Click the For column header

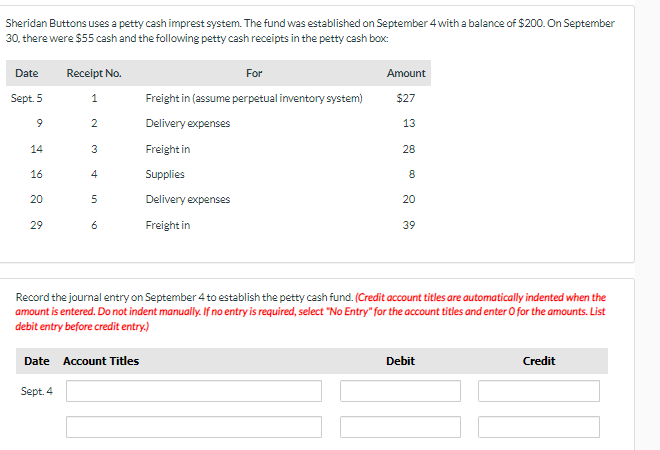(254, 73)
